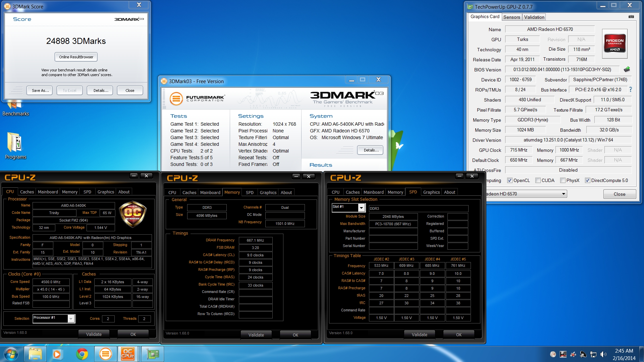Click the Driver Version value in GPU-Z

(x=568, y=140)
